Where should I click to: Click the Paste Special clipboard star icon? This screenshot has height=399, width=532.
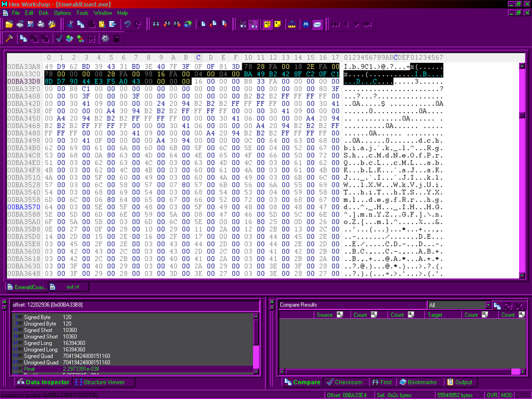click(102, 24)
